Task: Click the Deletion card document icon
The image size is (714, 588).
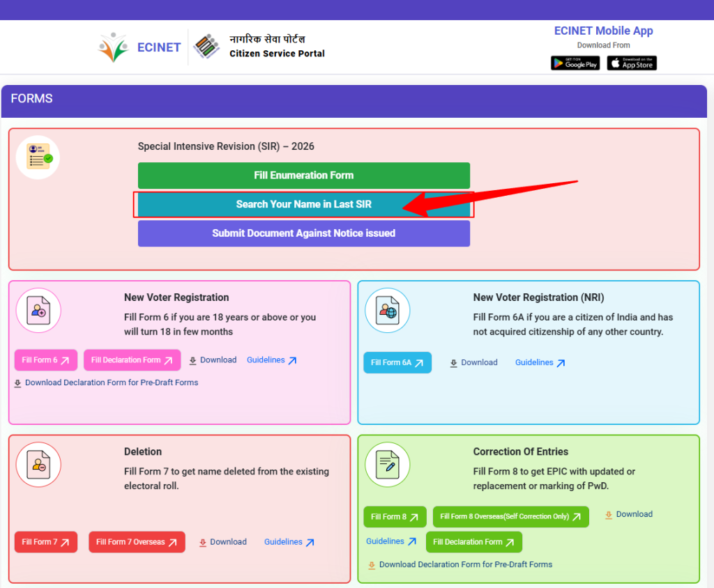Action: [39, 465]
